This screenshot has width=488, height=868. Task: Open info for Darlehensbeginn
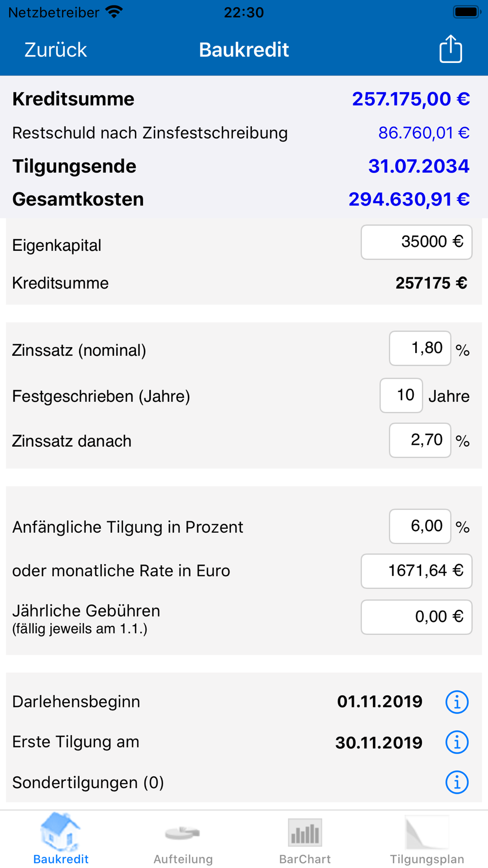(x=457, y=702)
